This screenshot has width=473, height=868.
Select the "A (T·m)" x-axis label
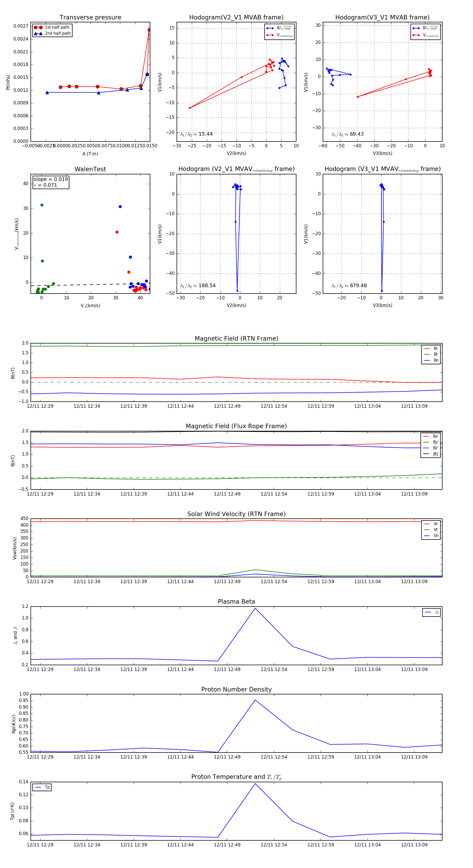coord(90,154)
